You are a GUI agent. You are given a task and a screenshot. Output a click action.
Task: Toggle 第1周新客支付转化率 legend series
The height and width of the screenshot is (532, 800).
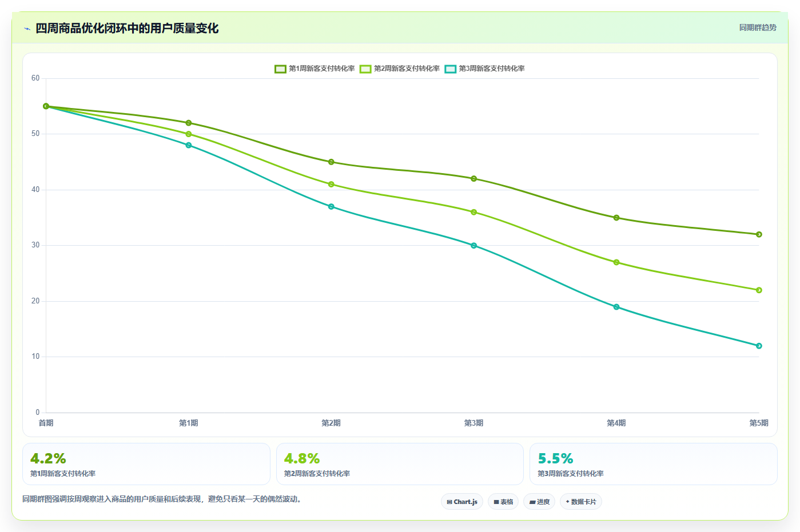(x=315, y=69)
